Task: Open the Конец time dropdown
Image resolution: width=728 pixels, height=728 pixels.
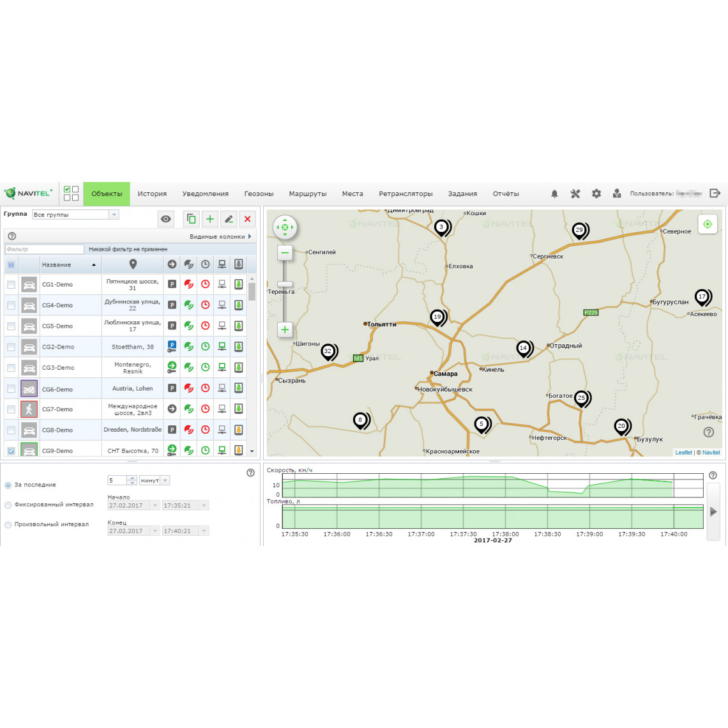Action: click(204, 531)
